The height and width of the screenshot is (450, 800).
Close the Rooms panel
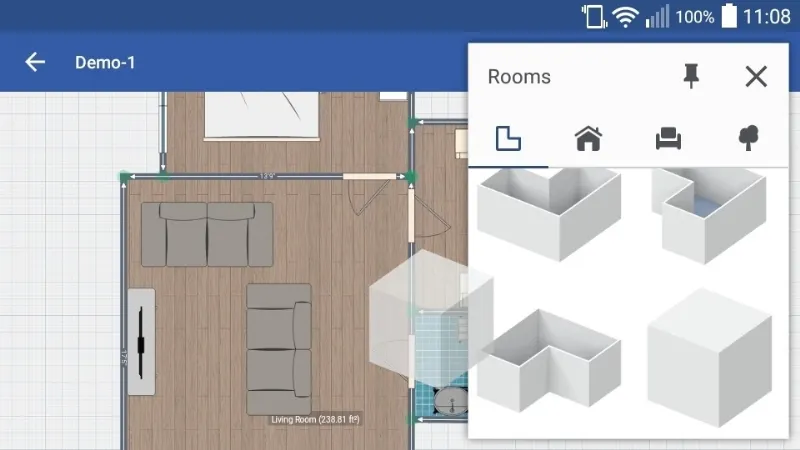click(x=756, y=77)
